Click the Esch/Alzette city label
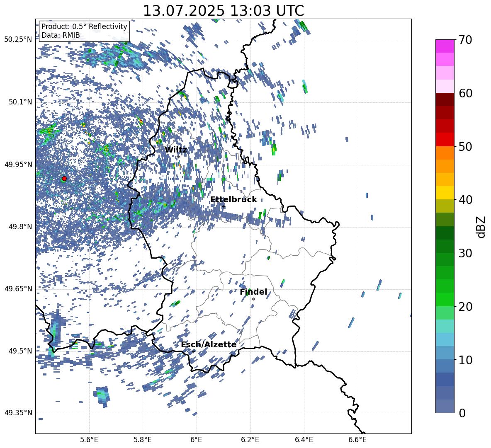Image resolution: width=491 pixels, height=448 pixels. [209, 344]
